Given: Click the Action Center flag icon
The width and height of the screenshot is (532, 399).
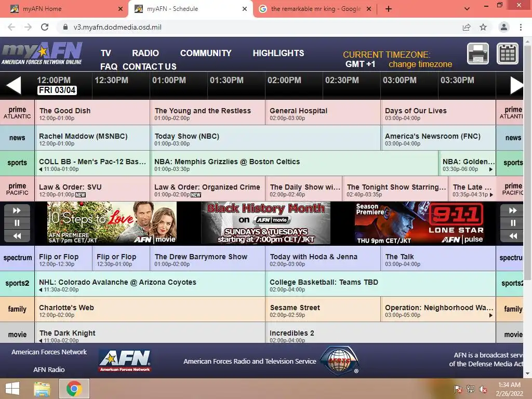Looking at the screenshot, I should [458, 389].
